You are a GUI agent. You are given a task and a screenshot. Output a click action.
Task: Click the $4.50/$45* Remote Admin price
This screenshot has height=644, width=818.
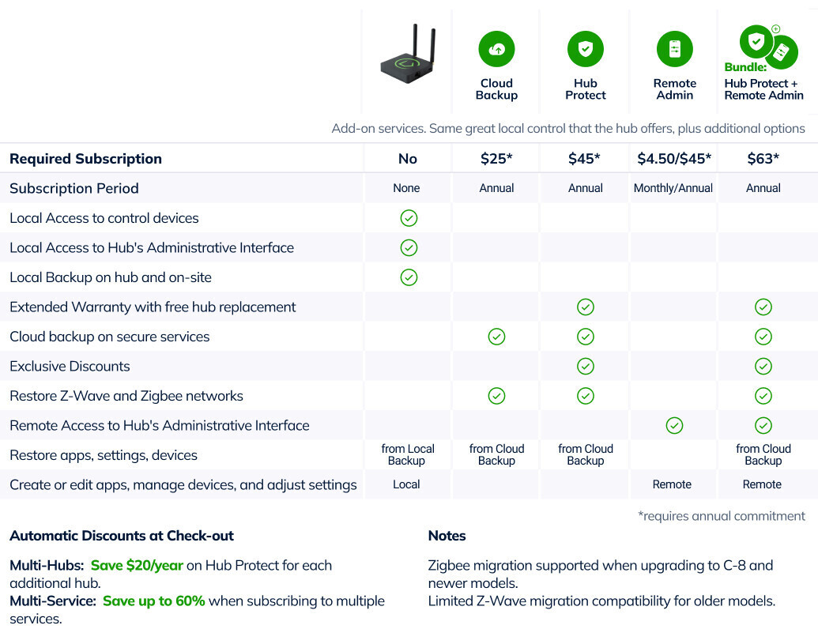point(674,159)
